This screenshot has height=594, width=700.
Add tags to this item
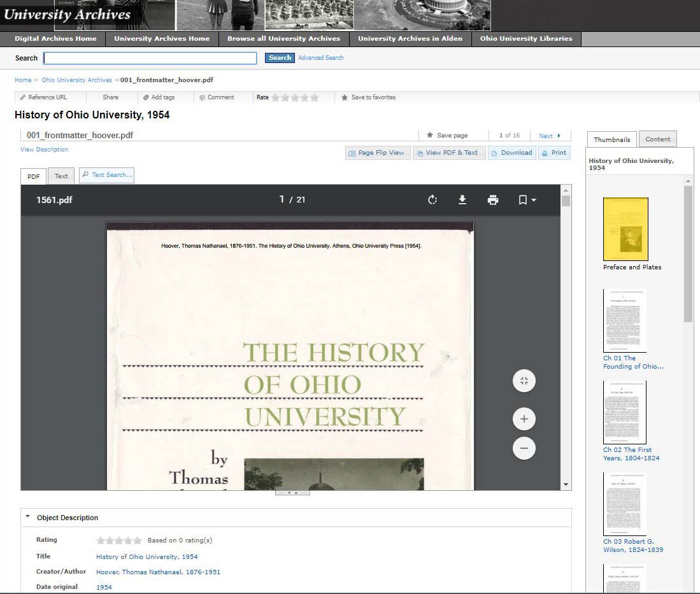pos(159,97)
